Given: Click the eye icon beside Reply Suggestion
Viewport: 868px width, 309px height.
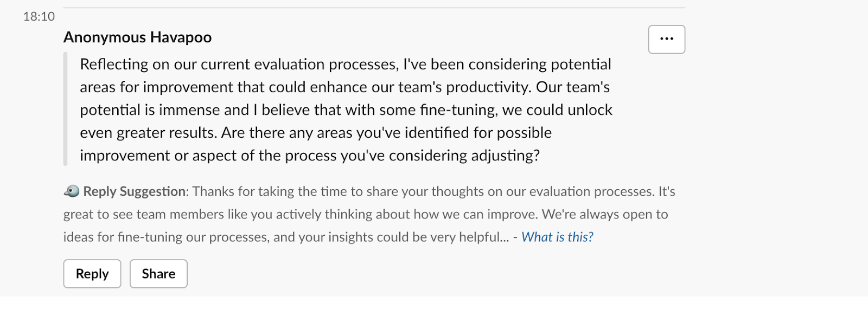Looking at the screenshot, I should 72,191.
